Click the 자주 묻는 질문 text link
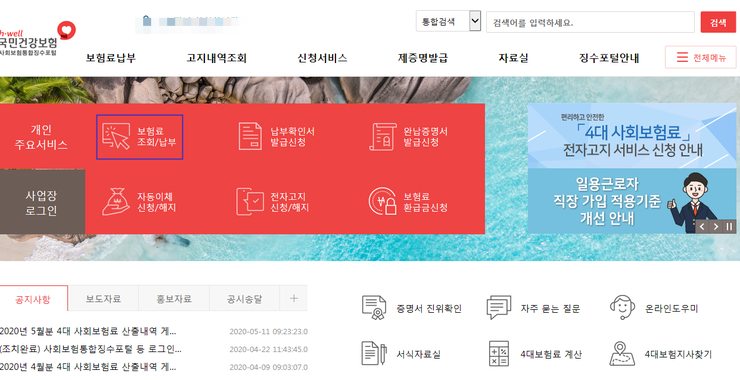This screenshot has height=380, width=740. pos(550,308)
